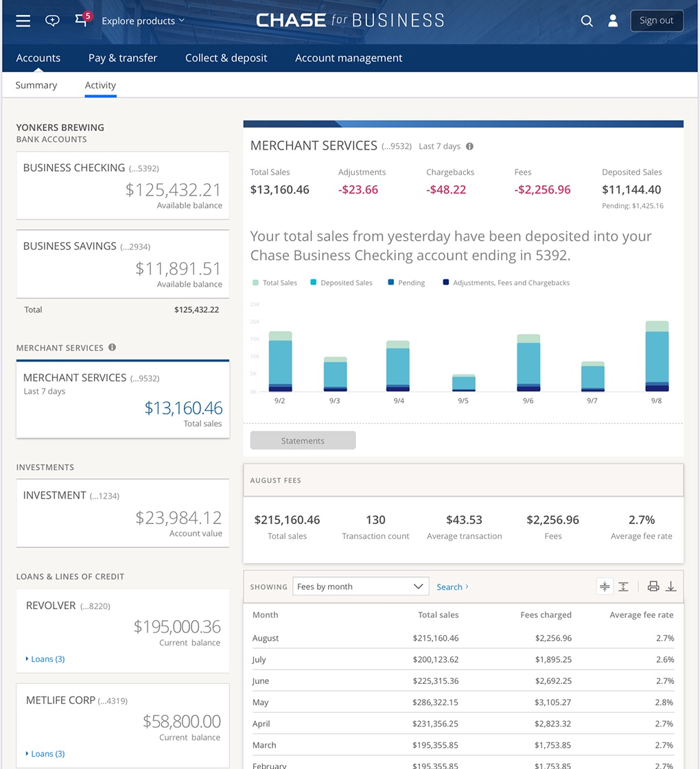
Task: Click the Revolver account name
Action: tap(51, 605)
